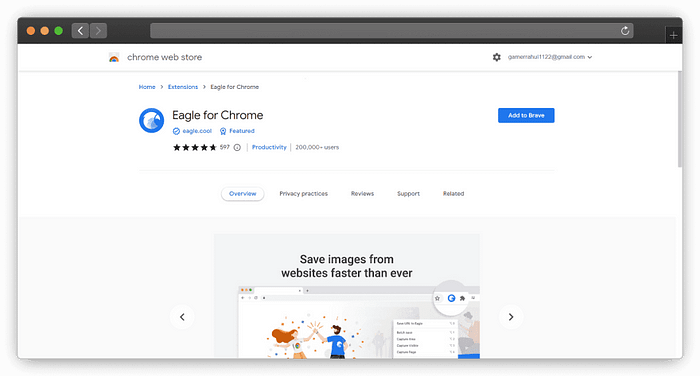This screenshot has width=700, height=376.
Task: Click the verified badge beside eagle.cool
Action: coord(176,131)
